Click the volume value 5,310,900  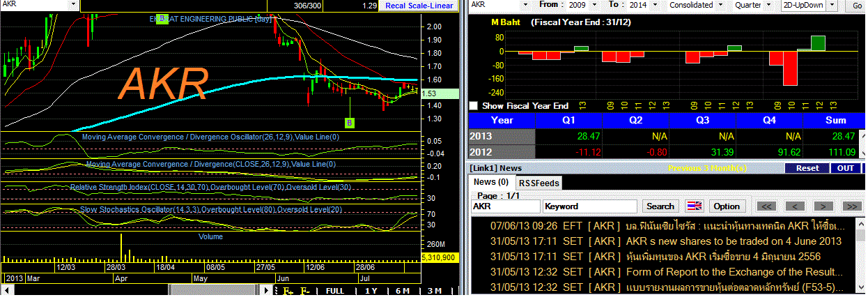(440, 257)
